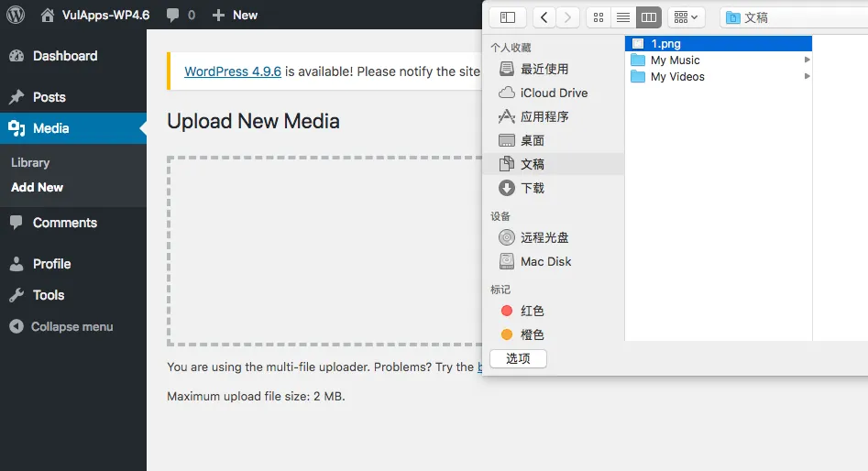Switch file dialog to list view

pyautogui.click(x=623, y=17)
